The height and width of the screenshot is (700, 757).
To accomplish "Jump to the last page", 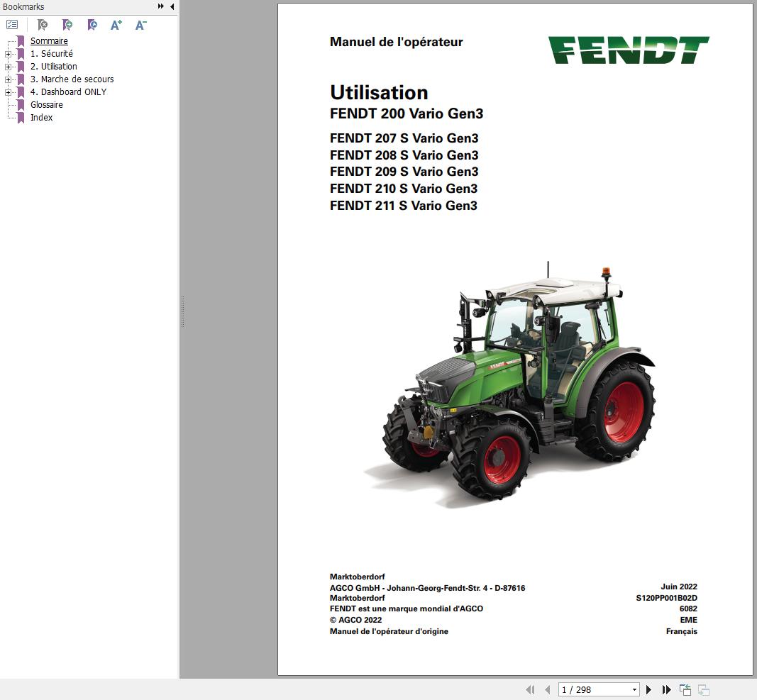I will point(667,690).
